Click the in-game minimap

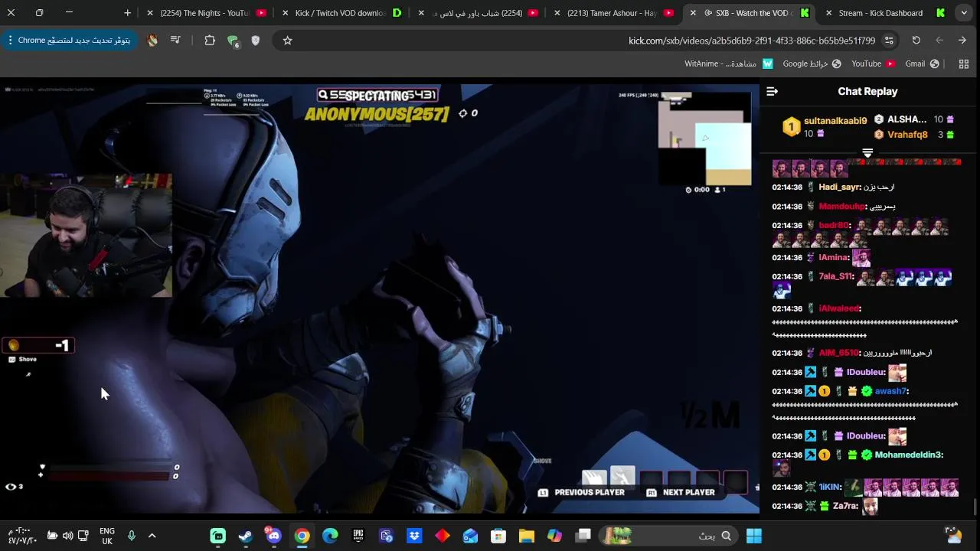point(704,139)
